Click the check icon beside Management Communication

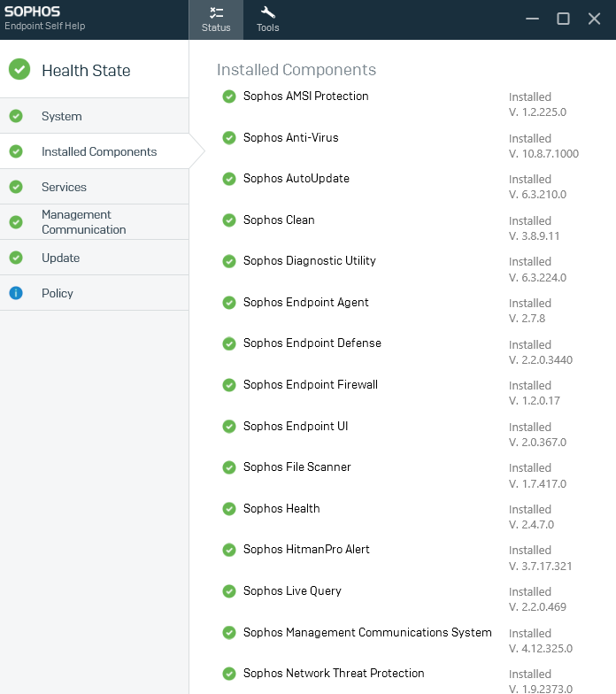[x=16, y=222]
